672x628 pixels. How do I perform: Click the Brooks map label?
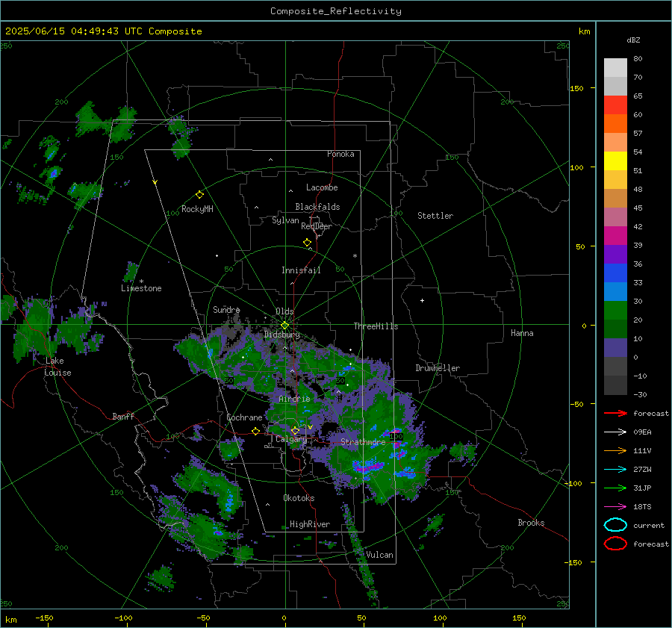(531, 523)
